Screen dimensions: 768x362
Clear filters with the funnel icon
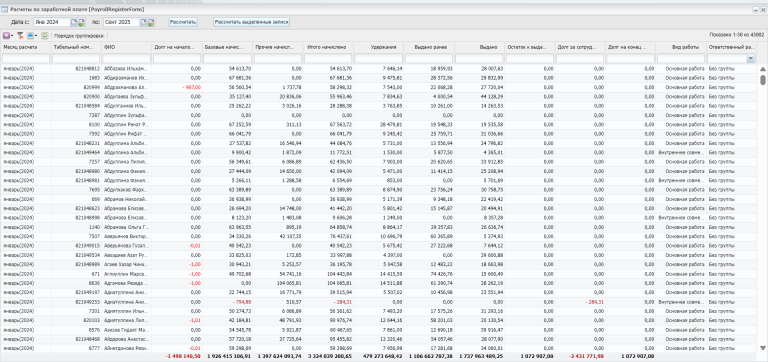tap(21, 35)
